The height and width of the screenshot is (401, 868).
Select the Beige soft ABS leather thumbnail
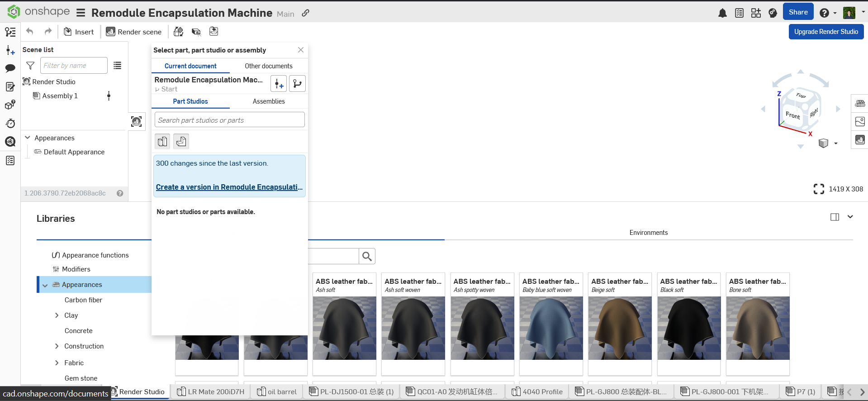[620, 328]
